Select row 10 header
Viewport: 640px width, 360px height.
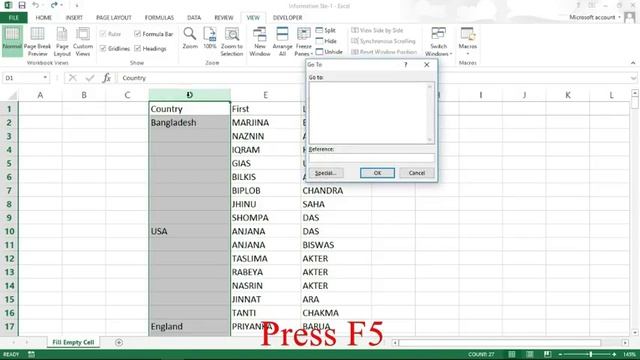tap(9, 231)
